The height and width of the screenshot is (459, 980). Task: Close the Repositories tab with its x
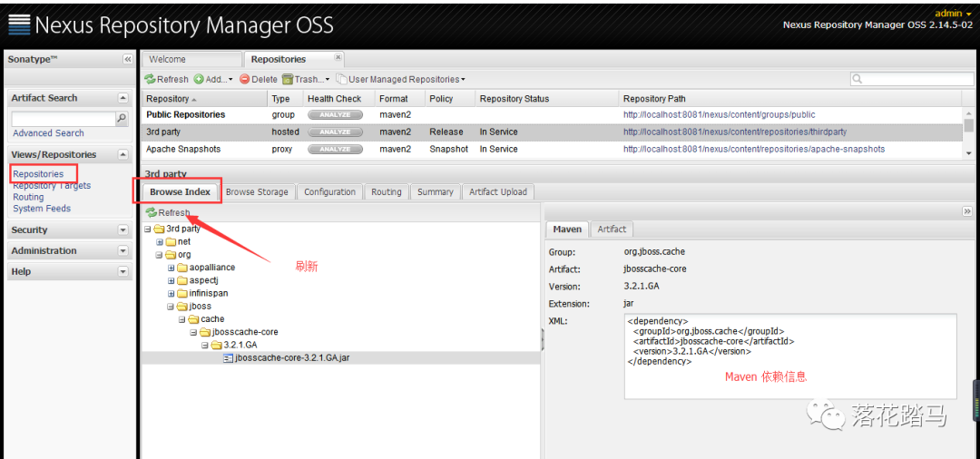338,57
